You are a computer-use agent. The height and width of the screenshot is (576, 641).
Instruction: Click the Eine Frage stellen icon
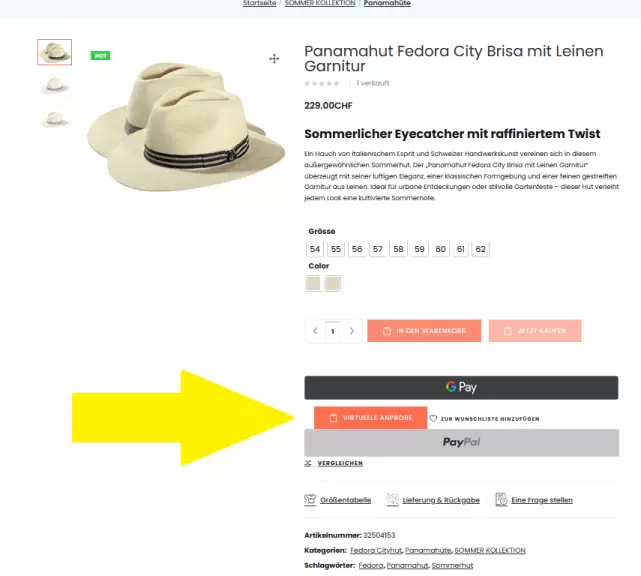tap(501, 500)
